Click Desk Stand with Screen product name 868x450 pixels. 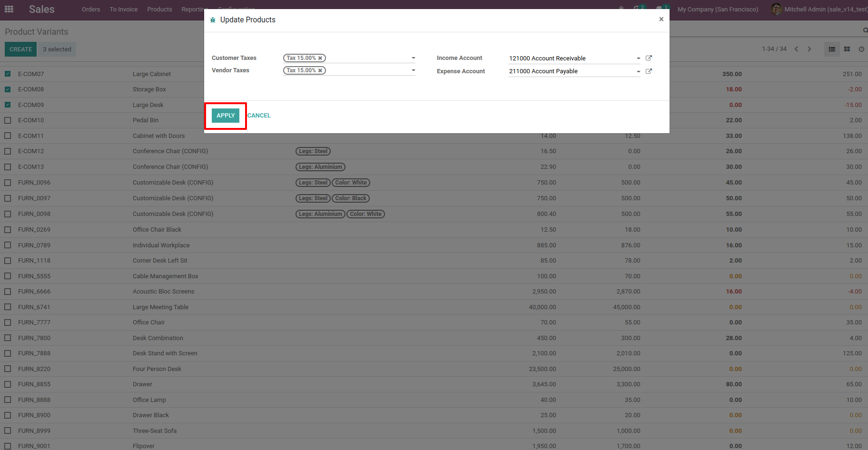pos(165,353)
